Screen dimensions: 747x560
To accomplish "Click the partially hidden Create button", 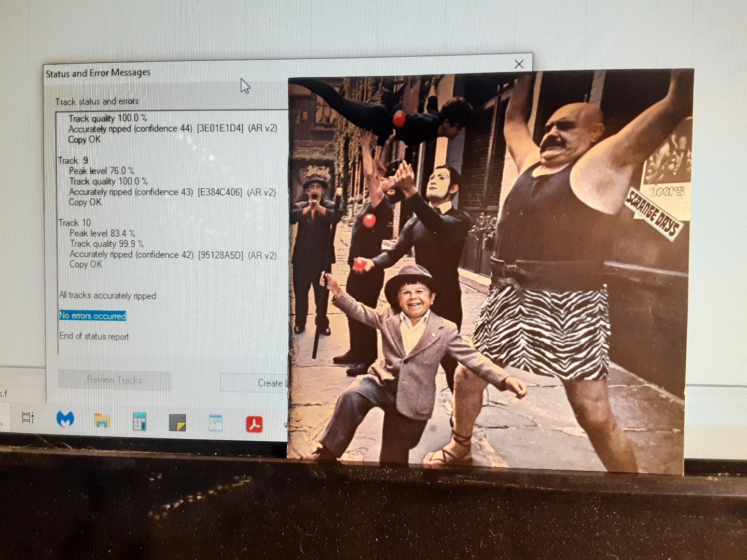I will [254, 383].
